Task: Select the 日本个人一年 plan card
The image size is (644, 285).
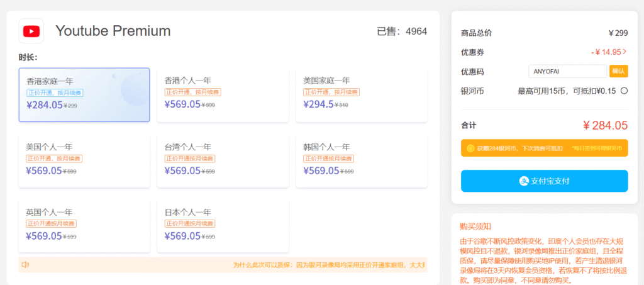Action: coord(223,226)
